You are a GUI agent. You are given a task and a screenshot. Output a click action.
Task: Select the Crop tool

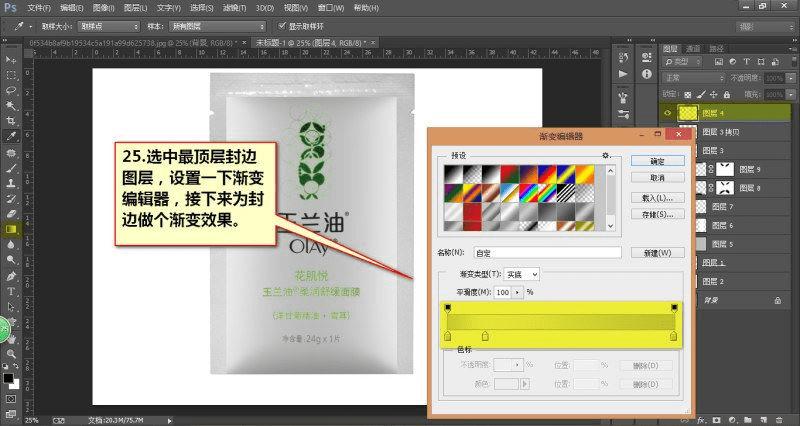(x=10, y=121)
